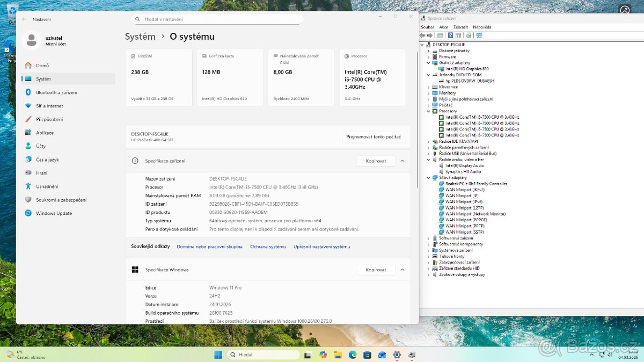
Task: Open Soukromí a zabezpečení in Settings sidebar
Action: [x=69, y=200]
